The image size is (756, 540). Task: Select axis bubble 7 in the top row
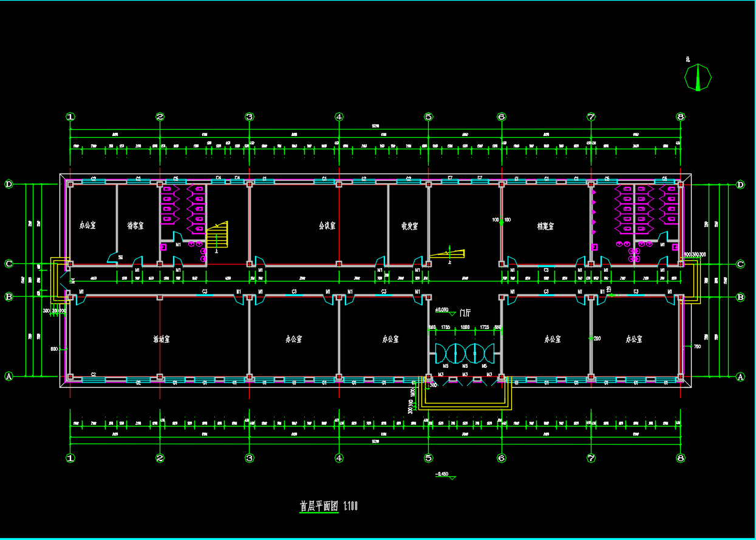591,117
